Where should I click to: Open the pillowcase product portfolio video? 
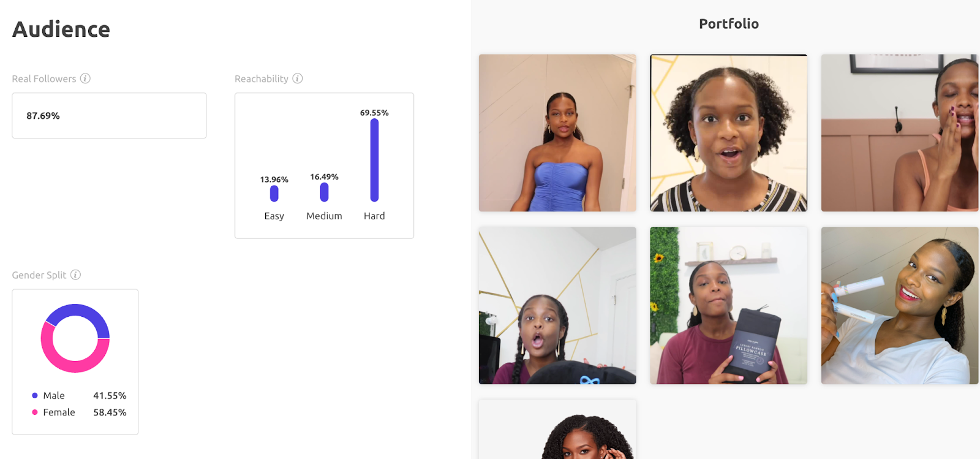[728, 306]
